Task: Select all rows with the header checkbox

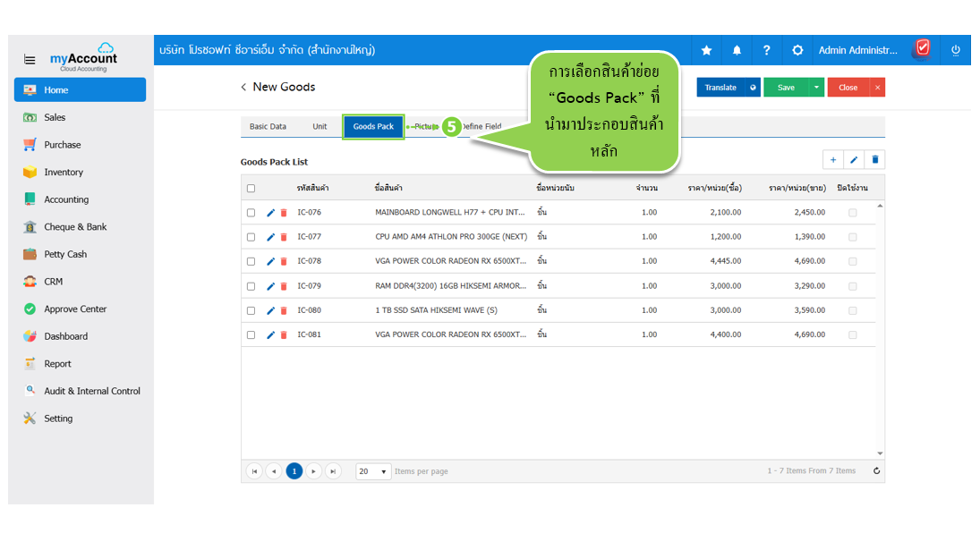Action: [x=251, y=188]
